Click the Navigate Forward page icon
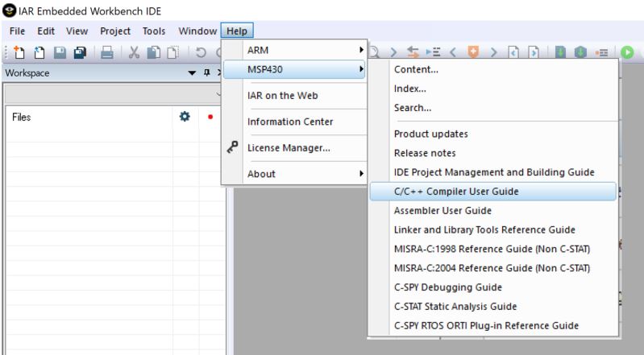 [x=534, y=52]
